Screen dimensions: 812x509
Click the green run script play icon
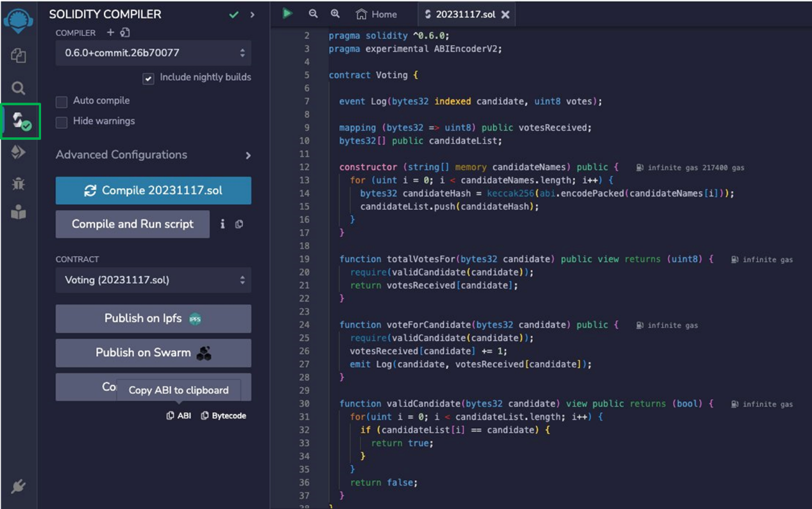[287, 13]
